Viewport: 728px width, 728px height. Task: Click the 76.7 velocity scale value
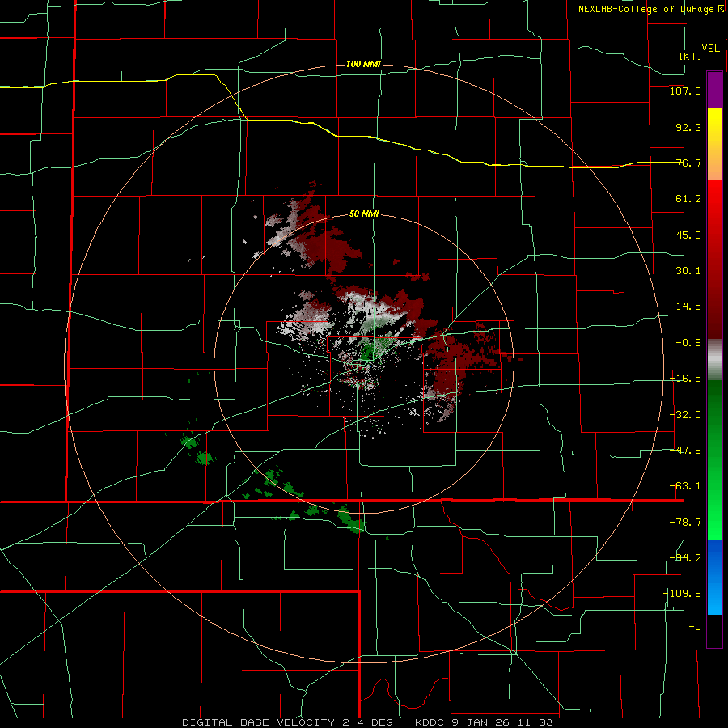[688, 163]
